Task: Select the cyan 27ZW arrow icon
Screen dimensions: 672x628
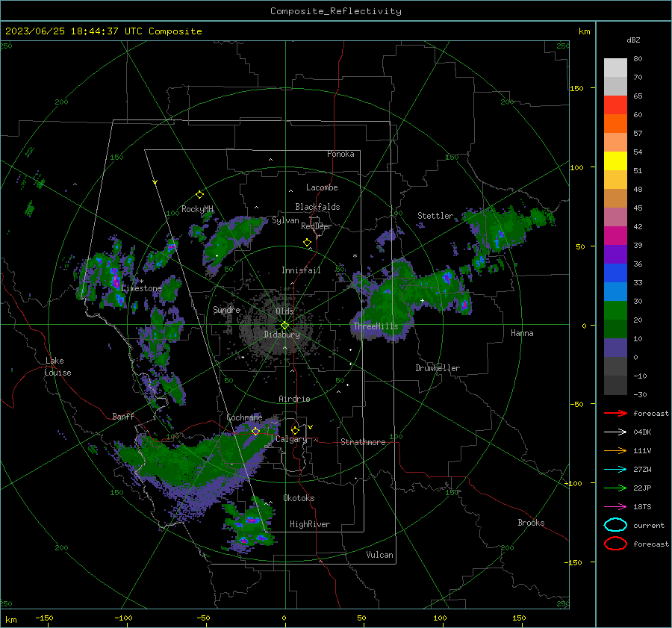Action: point(615,470)
